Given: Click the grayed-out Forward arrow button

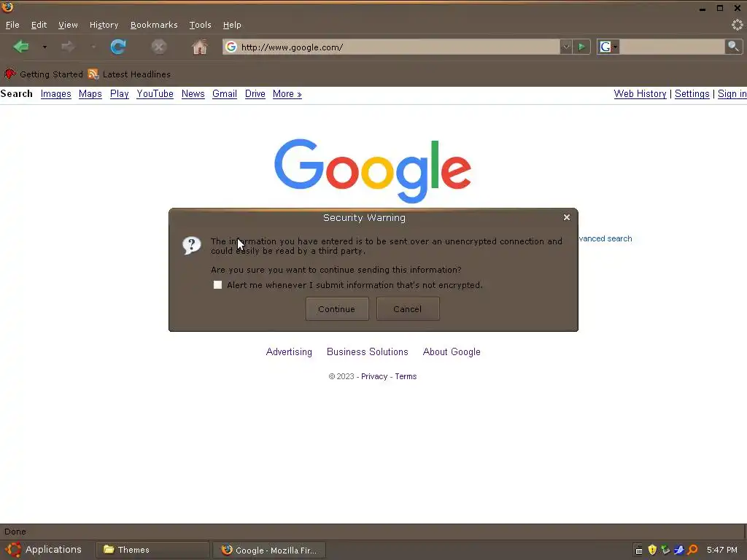Looking at the screenshot, I should [68, 47].
